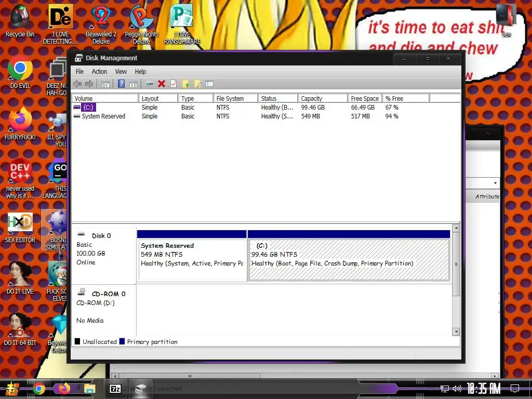Click the folder with magnifier toolbar icon
532x399 pixels.
[x=198, y=84]
